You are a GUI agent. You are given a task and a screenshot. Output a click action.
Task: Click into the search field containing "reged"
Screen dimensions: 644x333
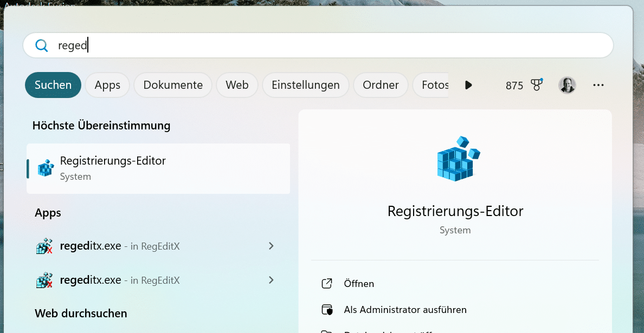click(x=325, y=45)
